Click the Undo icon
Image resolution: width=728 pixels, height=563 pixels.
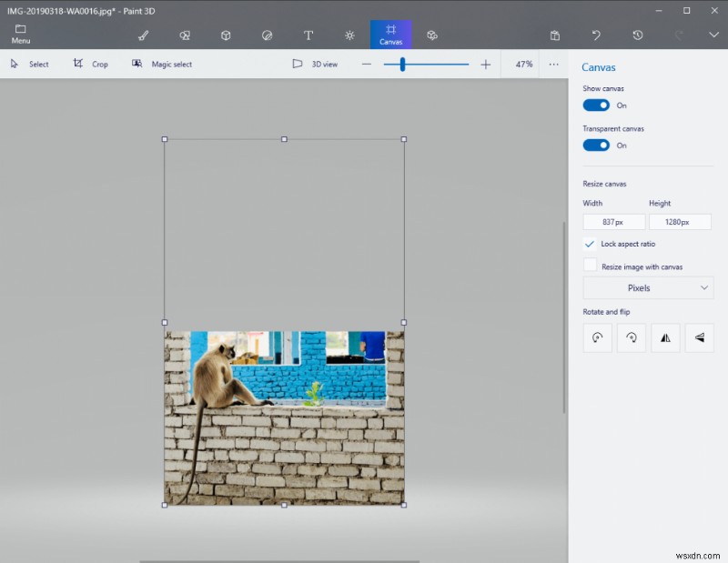coord(596,35)
